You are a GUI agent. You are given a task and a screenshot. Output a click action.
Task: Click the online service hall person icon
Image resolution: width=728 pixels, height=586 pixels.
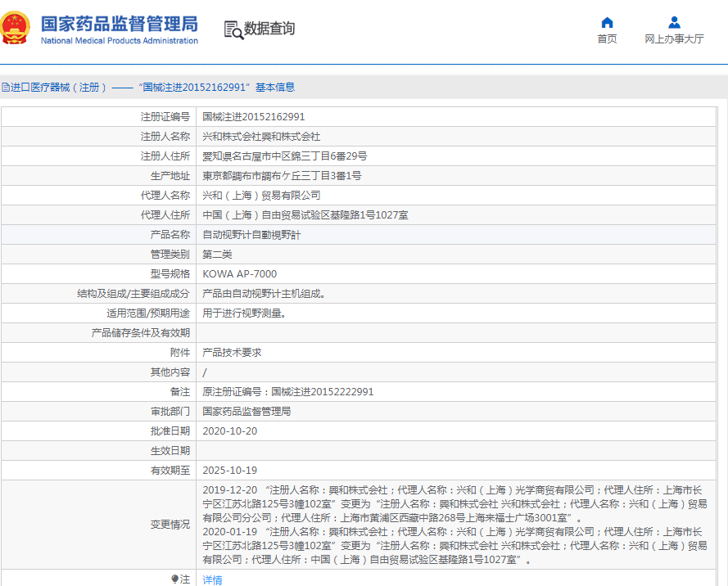[x=674, y=22]
